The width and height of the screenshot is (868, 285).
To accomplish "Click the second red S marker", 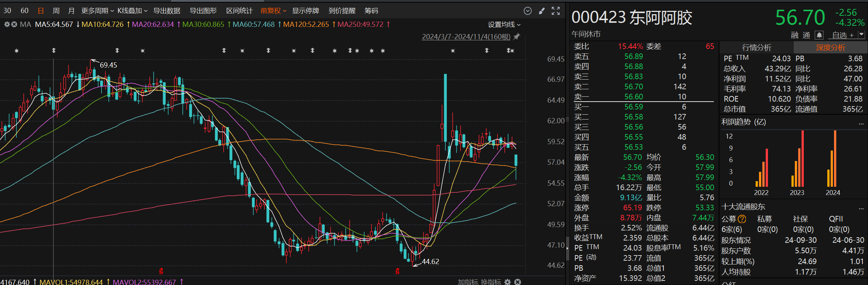I will [x=397, y=271].
